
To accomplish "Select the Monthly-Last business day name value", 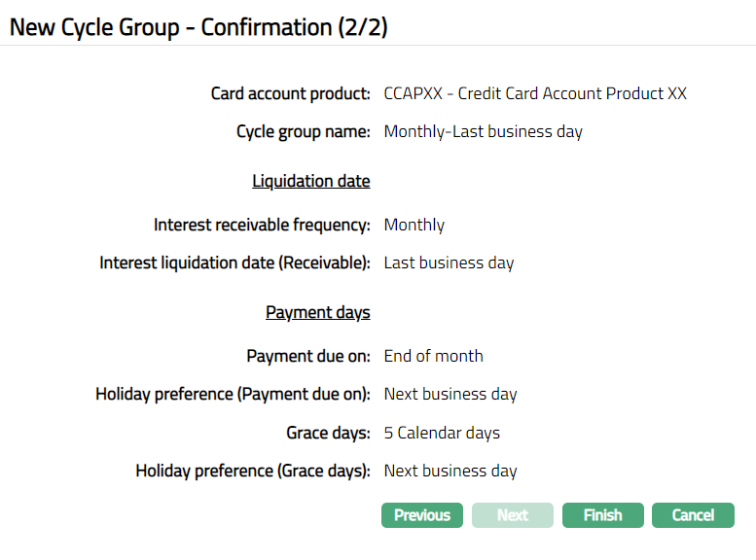I will (483, 131).
